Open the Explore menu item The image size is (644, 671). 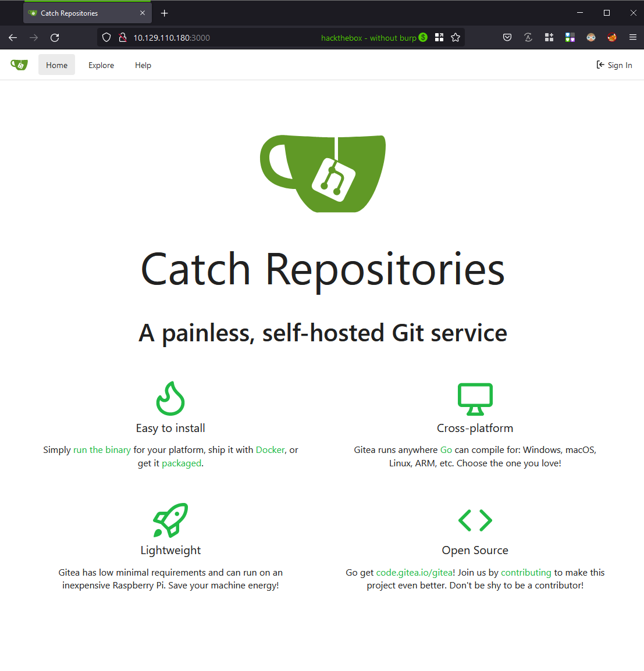click(101, 65)
